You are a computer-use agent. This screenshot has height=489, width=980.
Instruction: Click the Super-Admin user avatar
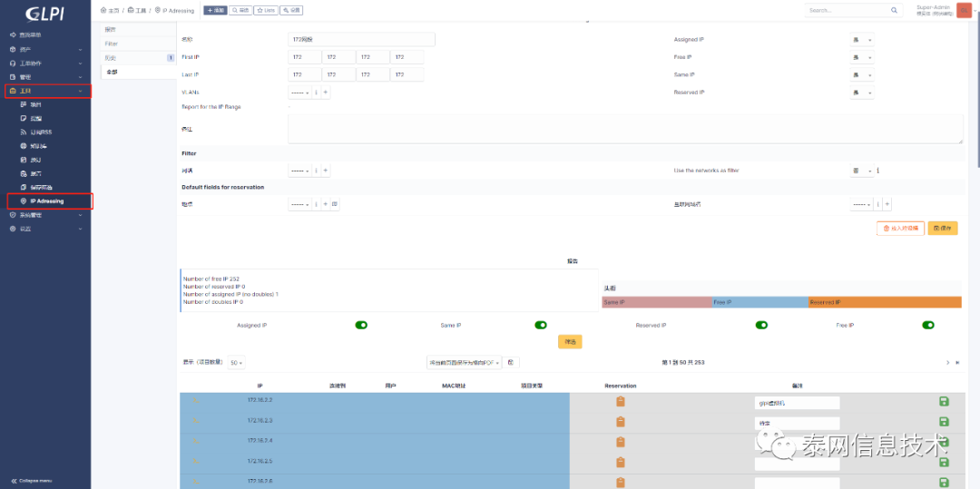point(964,11)
